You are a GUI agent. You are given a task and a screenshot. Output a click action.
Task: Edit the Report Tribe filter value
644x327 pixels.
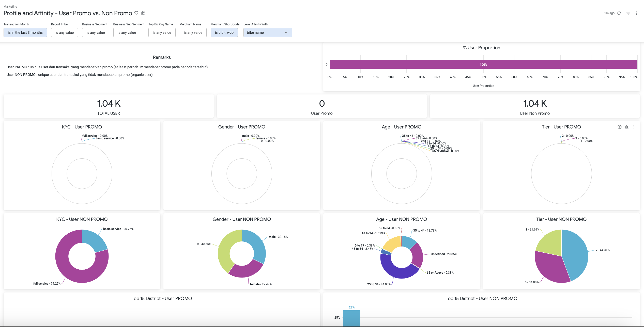pyautogui.click(x=65, y=32)
